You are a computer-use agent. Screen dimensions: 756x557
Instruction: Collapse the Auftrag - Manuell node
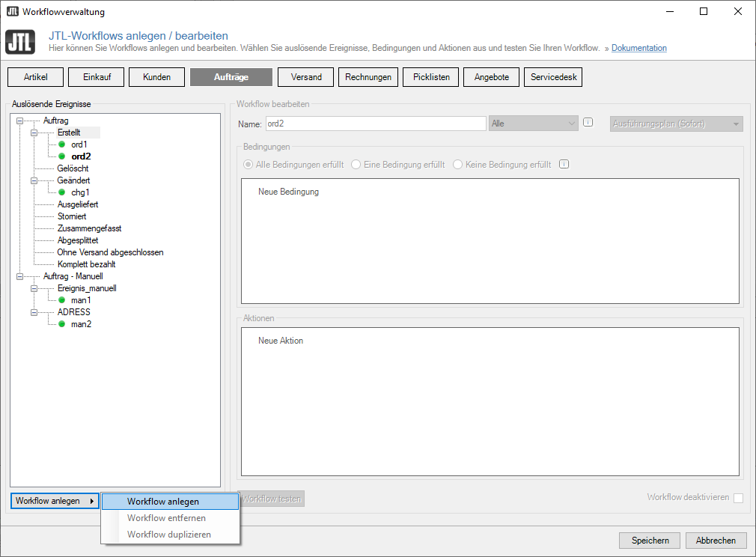[x=19, y=276]
